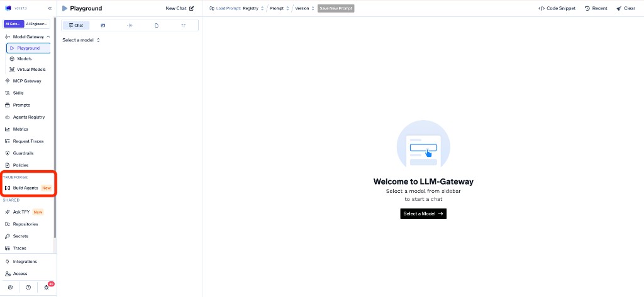Click the version number next to the logo
Screen dimensions: 644x297
20,8
